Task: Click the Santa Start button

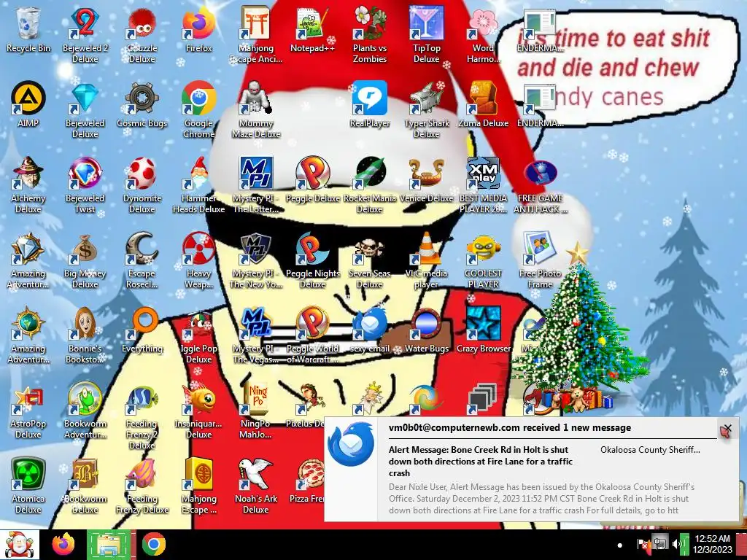Action: tap(20, 545)
